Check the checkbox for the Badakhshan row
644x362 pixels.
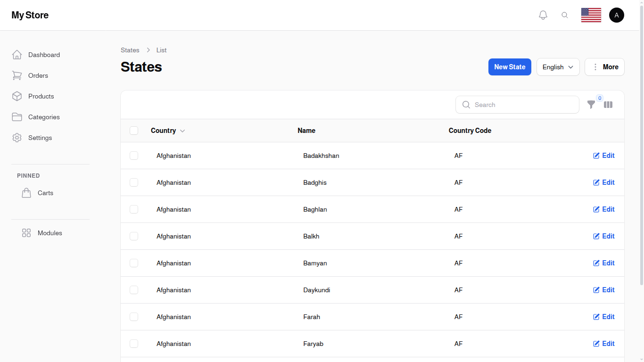[x=134, y=156]
